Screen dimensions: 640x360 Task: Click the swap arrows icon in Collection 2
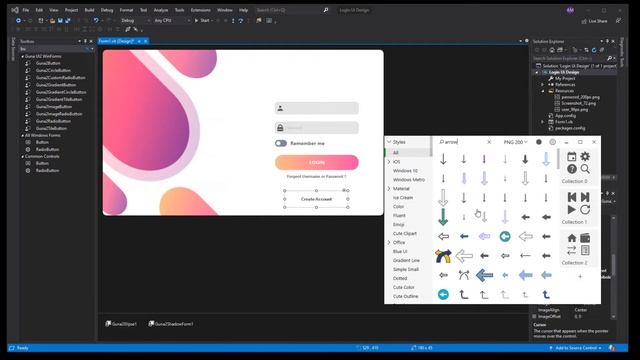click(571, 250)
